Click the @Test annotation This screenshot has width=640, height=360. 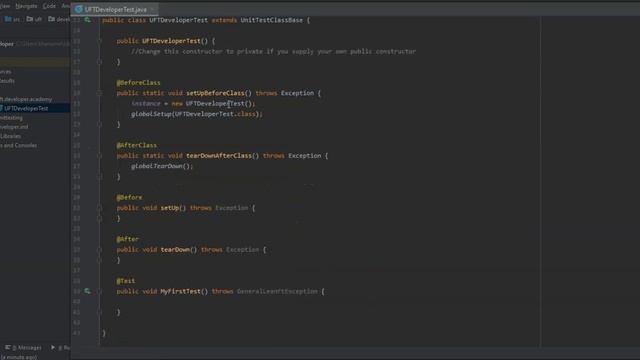click(126, 281)
